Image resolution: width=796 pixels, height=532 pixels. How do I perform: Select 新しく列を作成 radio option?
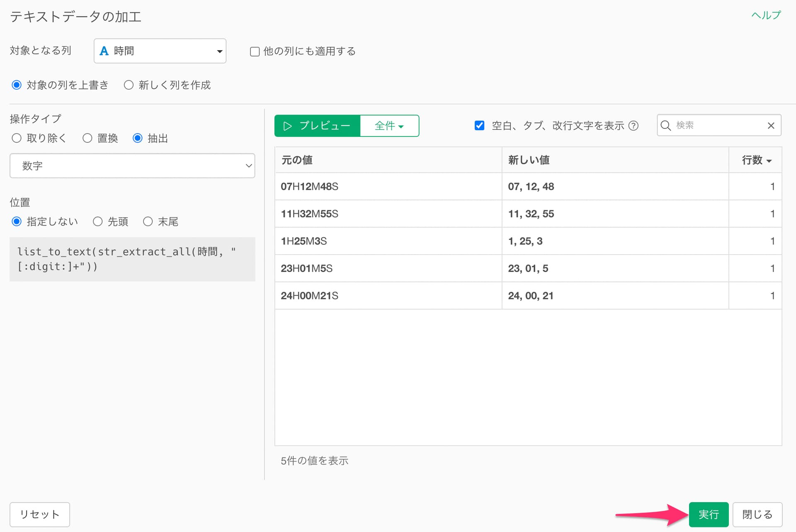click(129, 85)
